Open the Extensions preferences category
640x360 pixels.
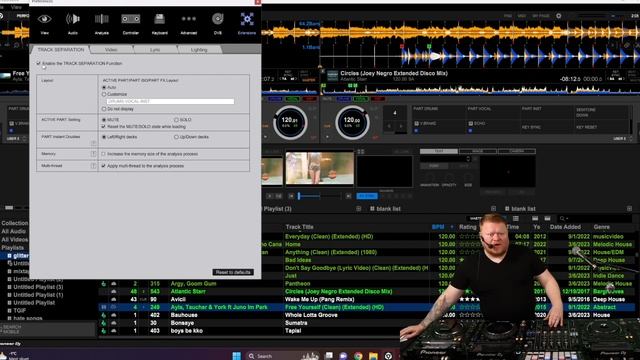[x=247, y=23]
